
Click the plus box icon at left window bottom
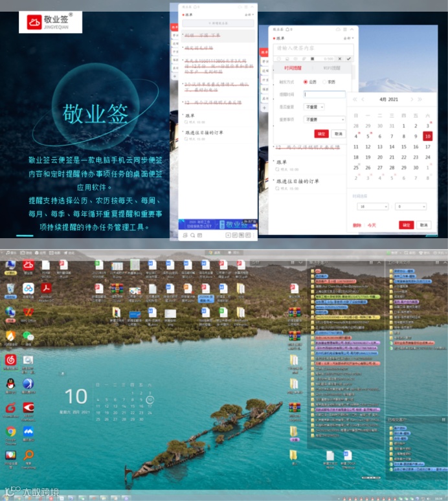point(228,235)
